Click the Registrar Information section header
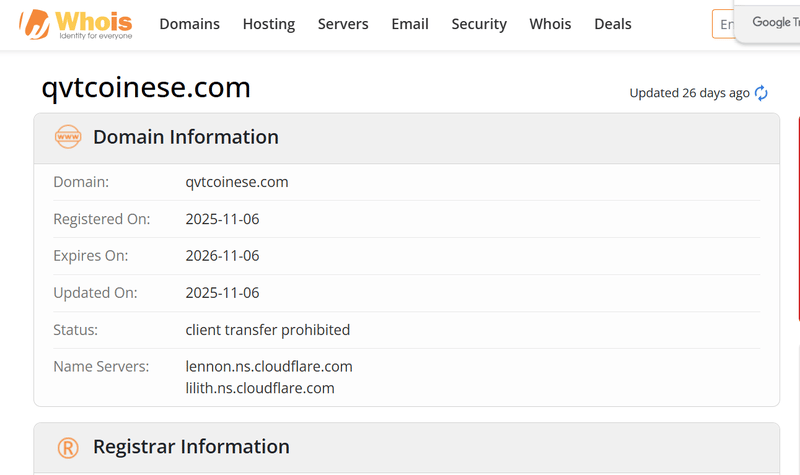This screenshot has height=475, width=800. tap(407, 447)
